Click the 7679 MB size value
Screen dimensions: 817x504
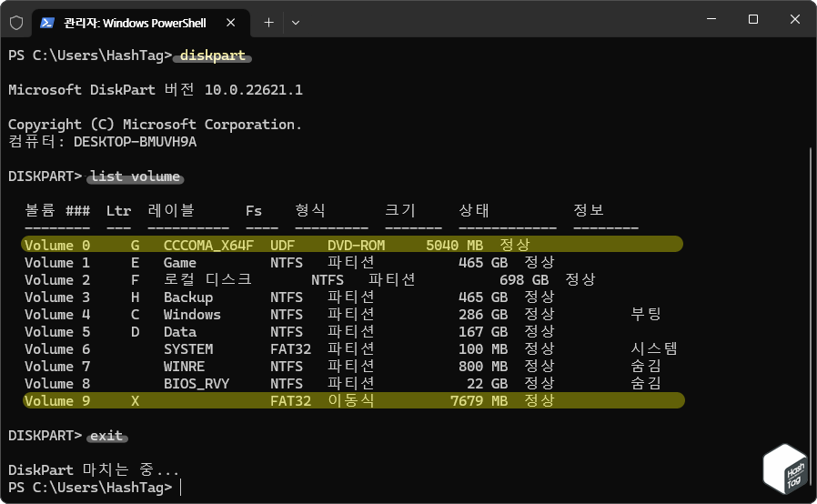click(x=479, y=401)
